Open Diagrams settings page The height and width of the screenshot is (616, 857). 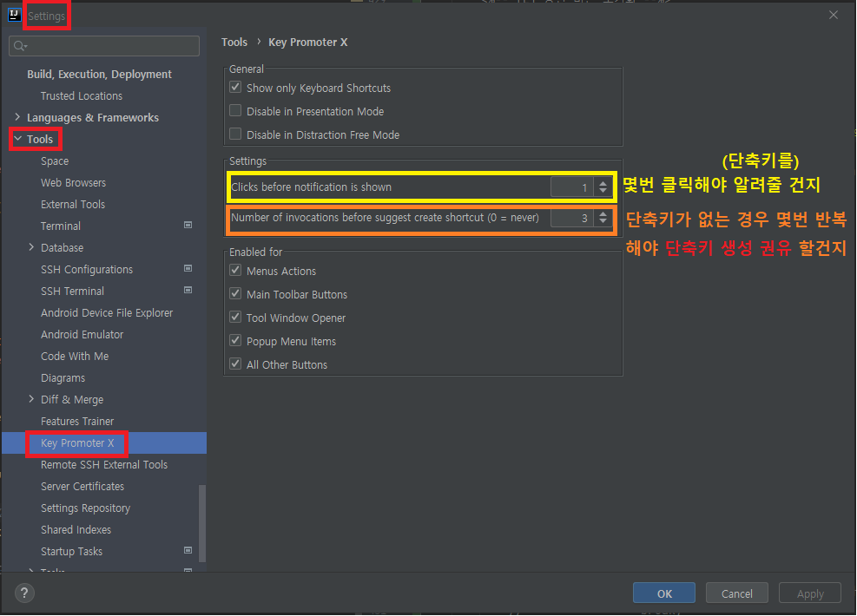click(x=63, y=378)
